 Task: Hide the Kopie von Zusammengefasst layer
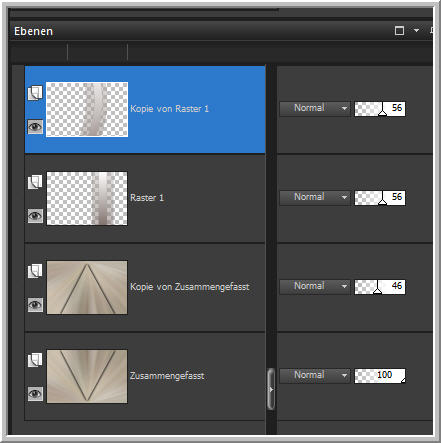(x=35, y=305)
